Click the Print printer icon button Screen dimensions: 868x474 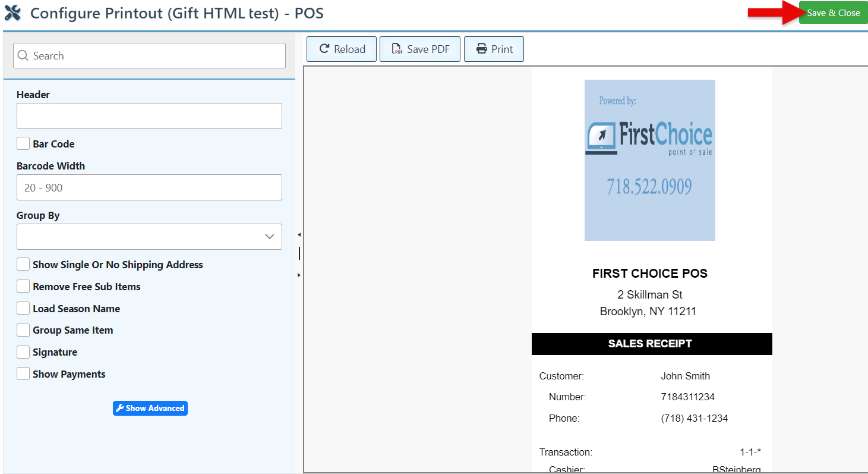click(x=494, y=49)
